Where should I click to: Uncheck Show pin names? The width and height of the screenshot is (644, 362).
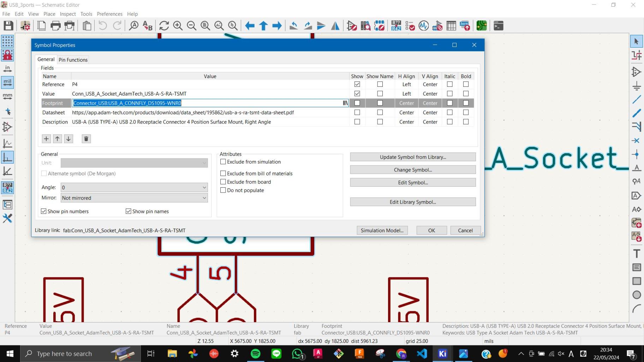coord(147,211)
